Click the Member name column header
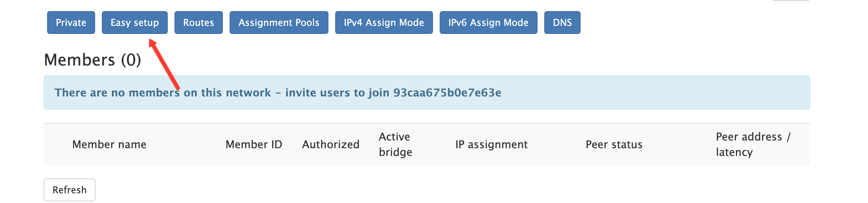Image resolution: width=868 pixels, height=203 pixels. click(x=109, y=145)
